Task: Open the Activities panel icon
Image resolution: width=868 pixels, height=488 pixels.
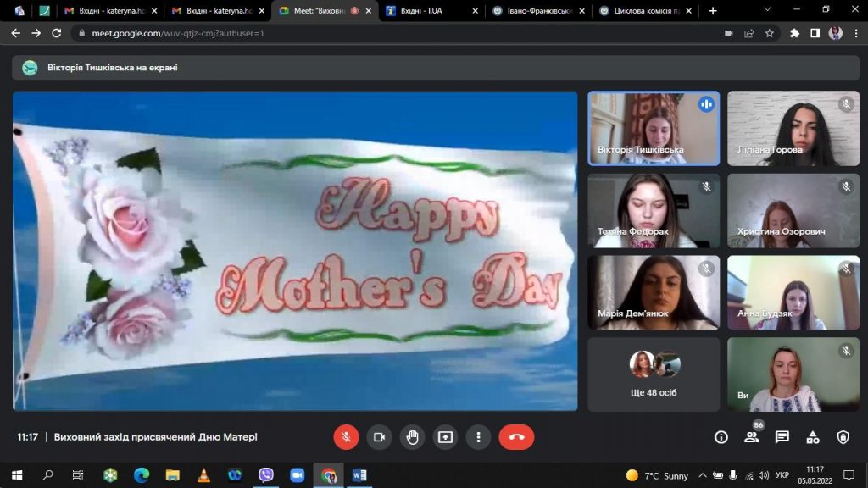Action: [x=812, y=437]
